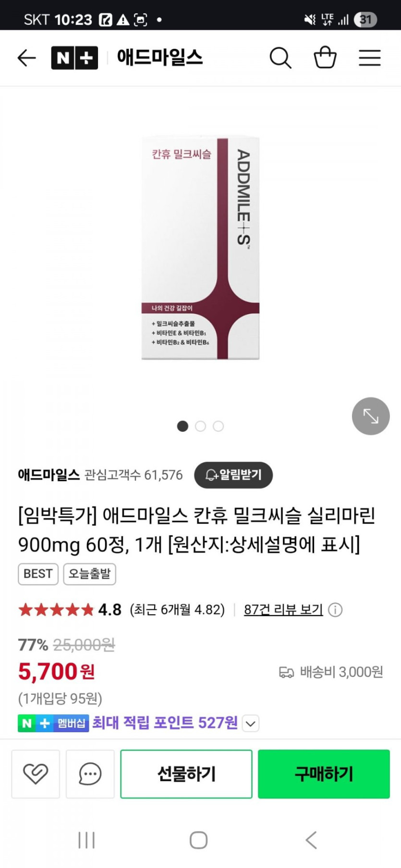This screenshot has height=868, width=401.
Task: Tap the 선물하기 gift button
Action: click(x=186, y=774)
